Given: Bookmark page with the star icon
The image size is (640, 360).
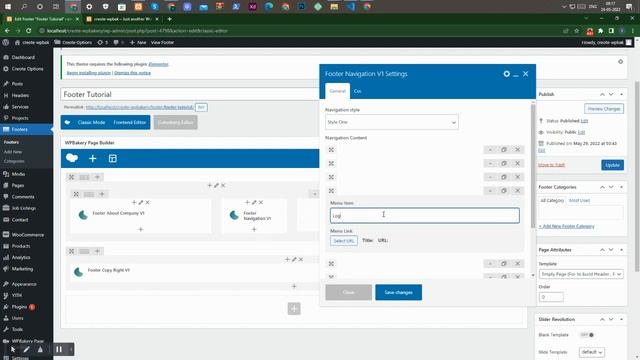Looking at the screenshot, I should click(x=576, y=31).
